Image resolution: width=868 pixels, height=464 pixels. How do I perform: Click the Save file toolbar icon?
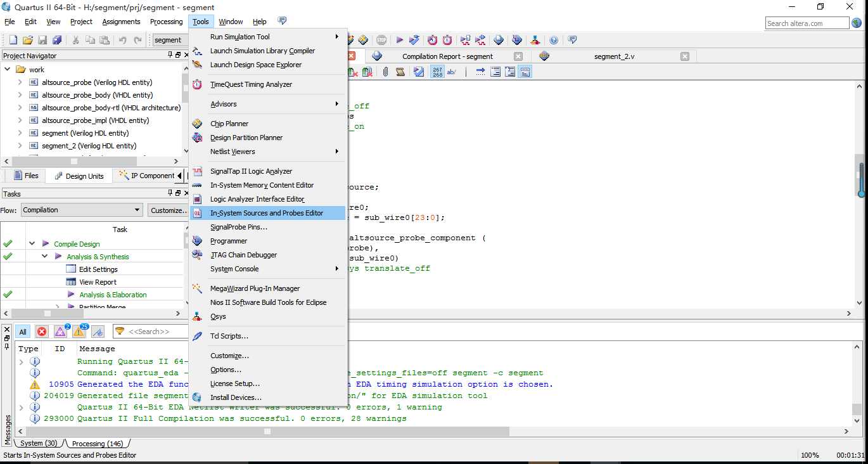42,40
